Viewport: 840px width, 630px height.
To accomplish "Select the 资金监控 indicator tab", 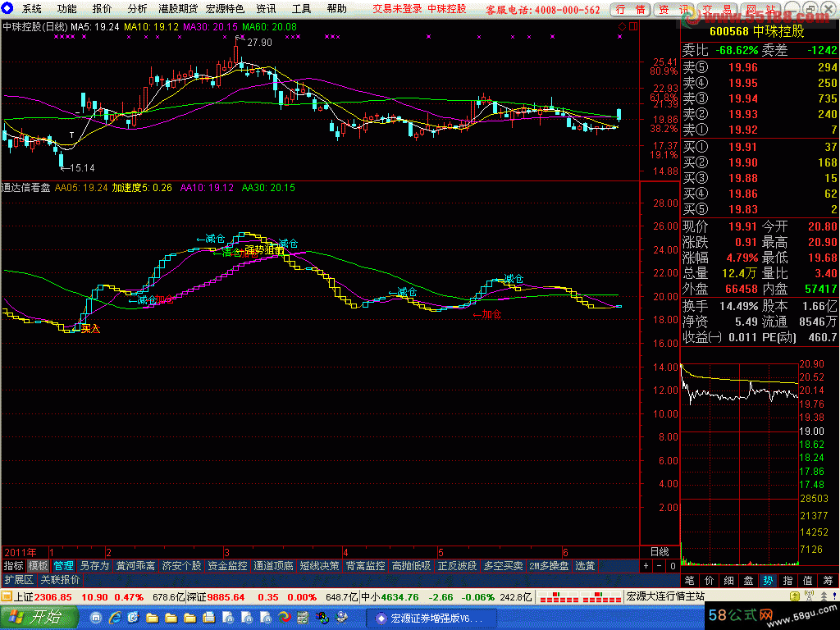I will pyautogui.click(x=228, y=566).
